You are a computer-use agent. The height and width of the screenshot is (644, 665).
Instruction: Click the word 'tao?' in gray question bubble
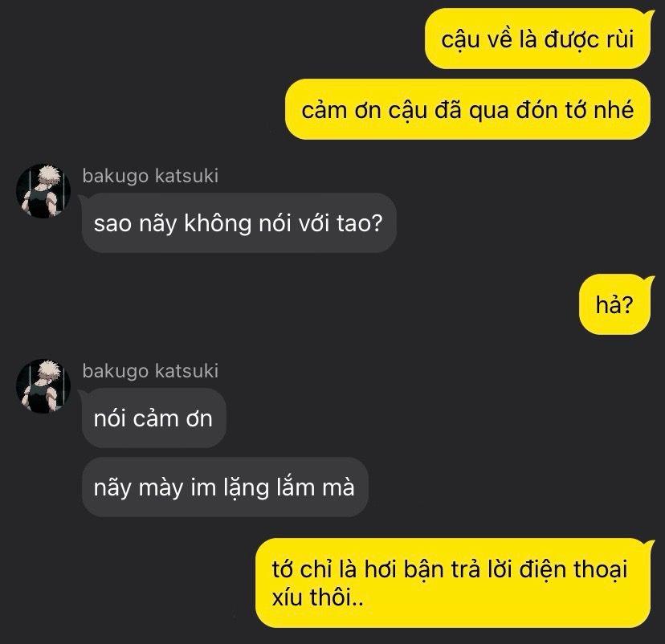360,223
